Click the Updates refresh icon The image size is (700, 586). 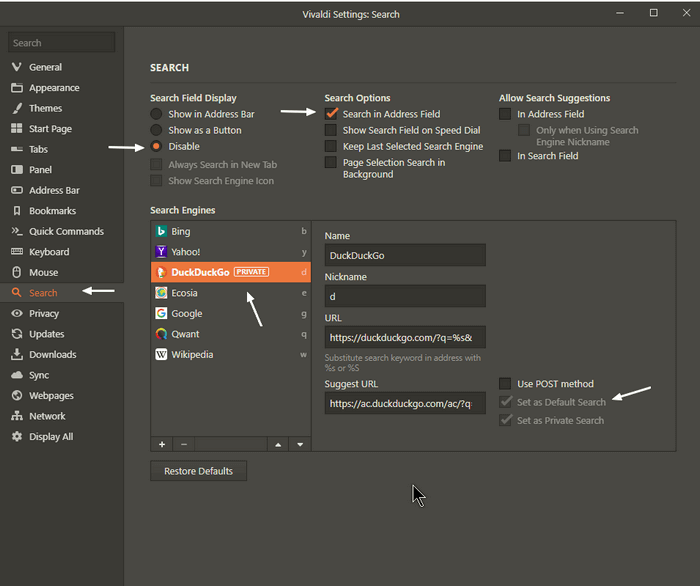point(17,334)
